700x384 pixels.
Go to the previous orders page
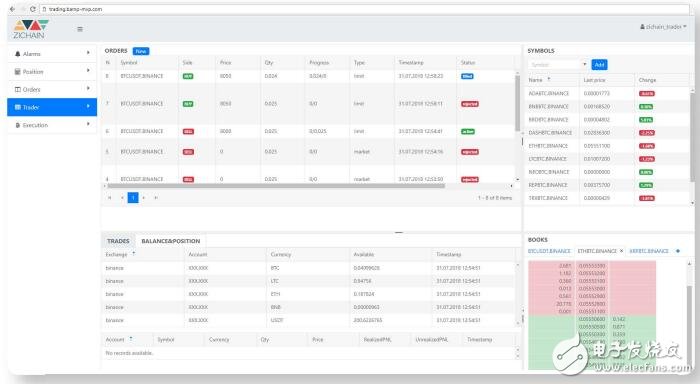click(122, 198)
